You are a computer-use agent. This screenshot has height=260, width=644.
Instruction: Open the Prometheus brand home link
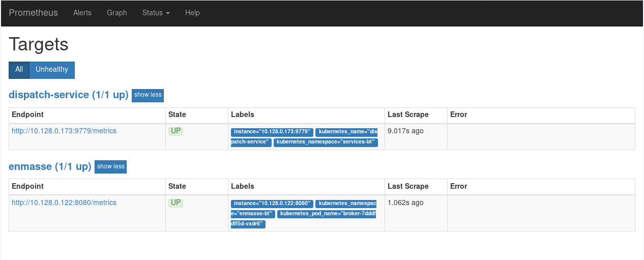tap(33, 13)
